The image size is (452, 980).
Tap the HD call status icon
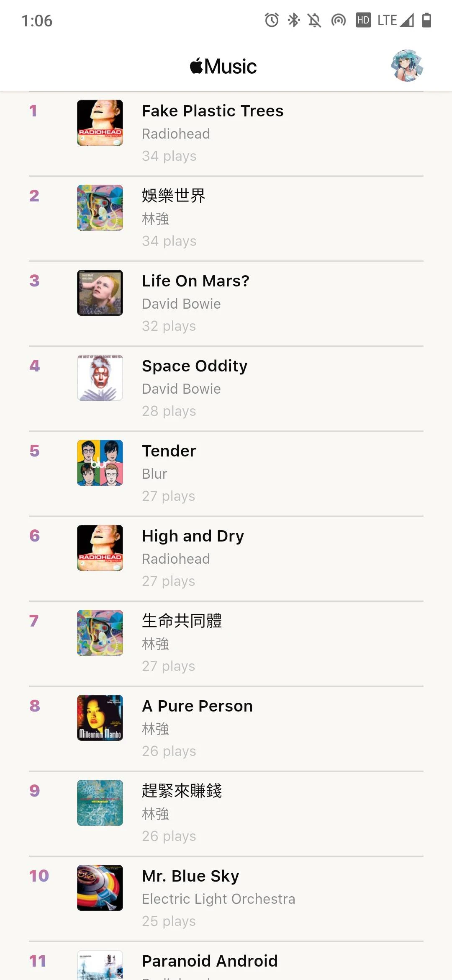[363, 20]
